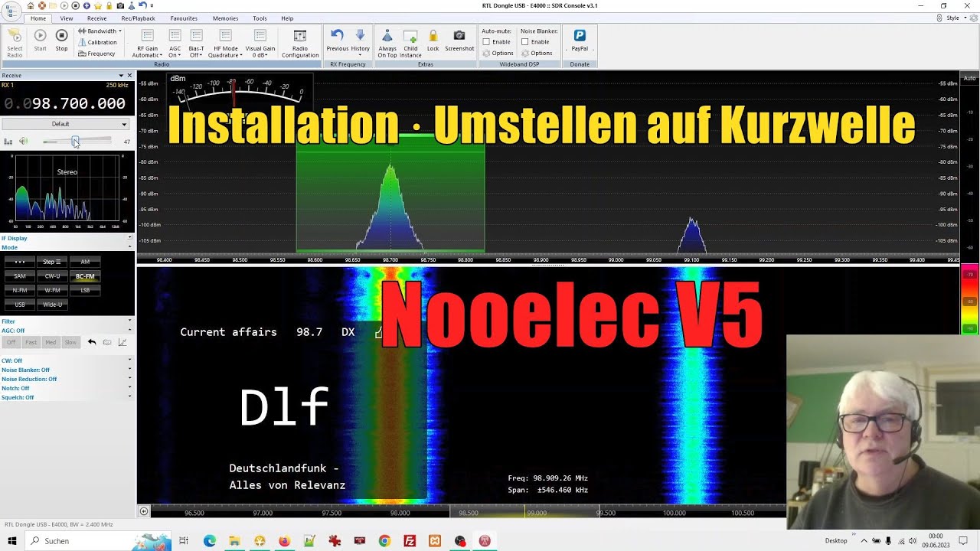The height and width of the screenshot is (551, 980).
Task: Click the graph icon in AGC row
Action: [x=122, y=342]
